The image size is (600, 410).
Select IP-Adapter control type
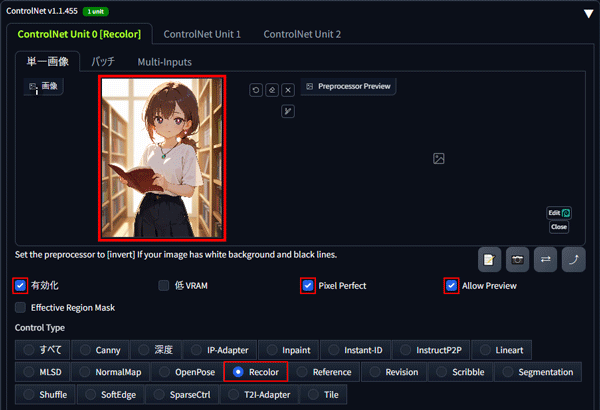(x=220, y=350)
